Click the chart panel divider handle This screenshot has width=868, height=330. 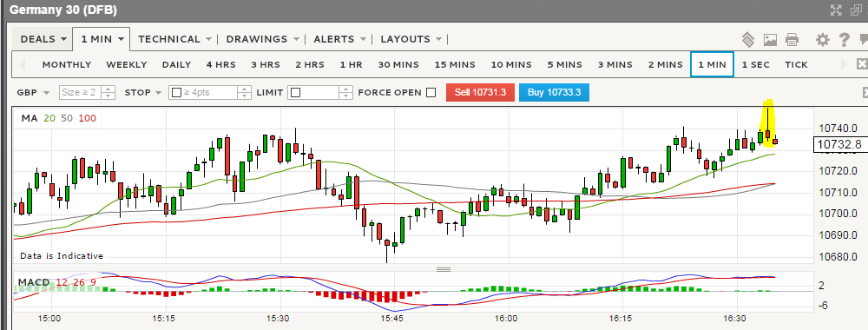coord(444,269)
